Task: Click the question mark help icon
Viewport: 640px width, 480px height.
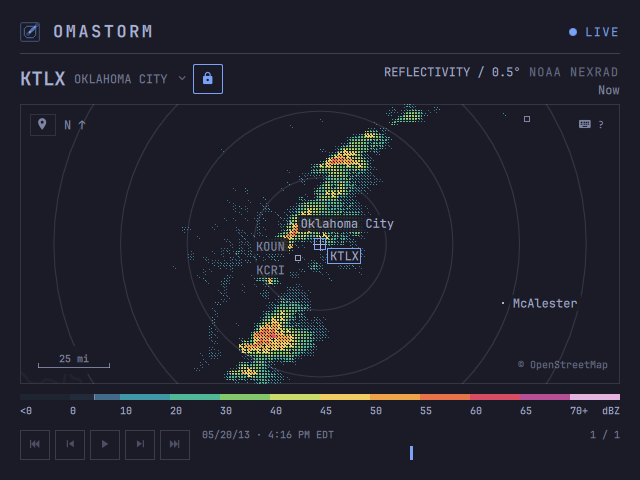Action: (x=601, y=124)
